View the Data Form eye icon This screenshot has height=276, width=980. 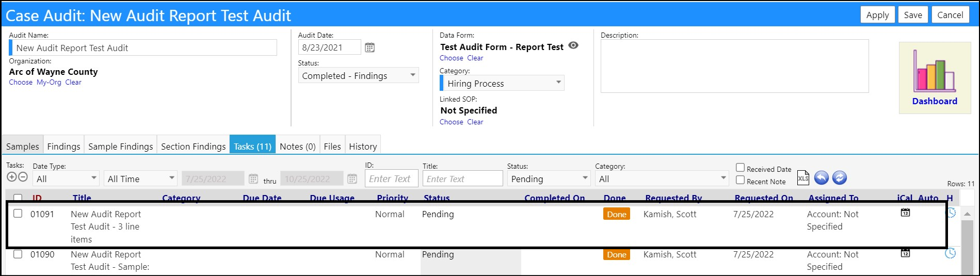tap(573, 45)
